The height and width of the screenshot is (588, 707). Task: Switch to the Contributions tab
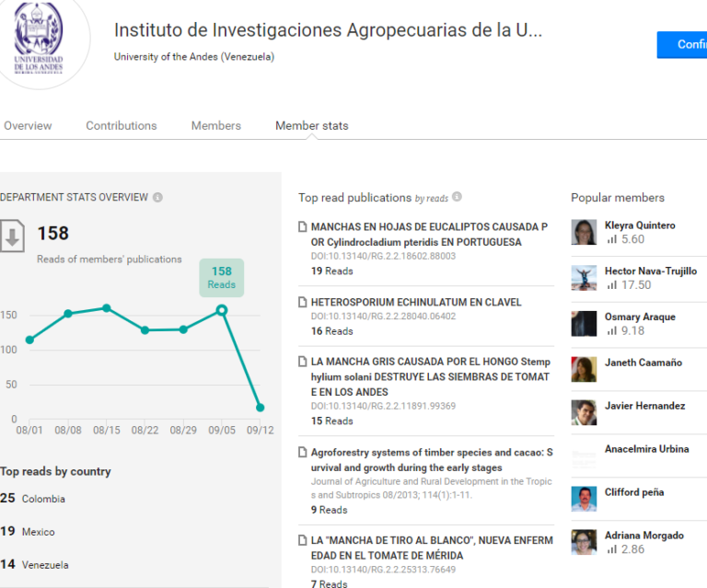click(x=122, y=126)
